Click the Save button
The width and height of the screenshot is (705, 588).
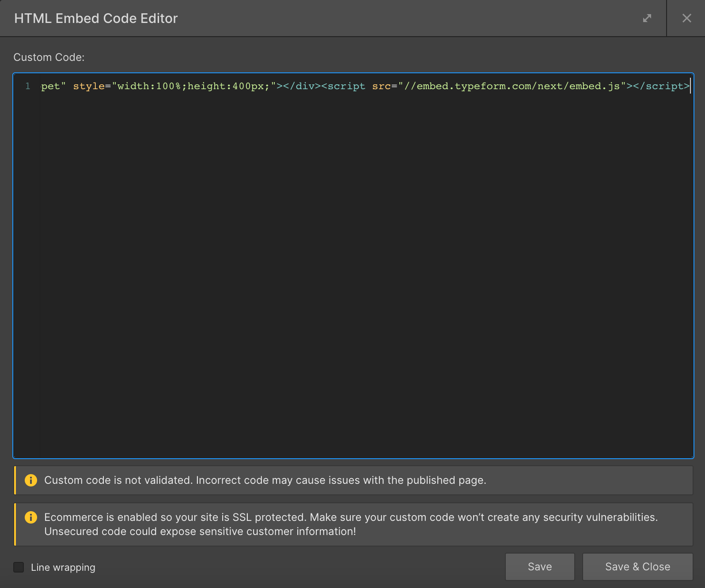click(540, 567)
